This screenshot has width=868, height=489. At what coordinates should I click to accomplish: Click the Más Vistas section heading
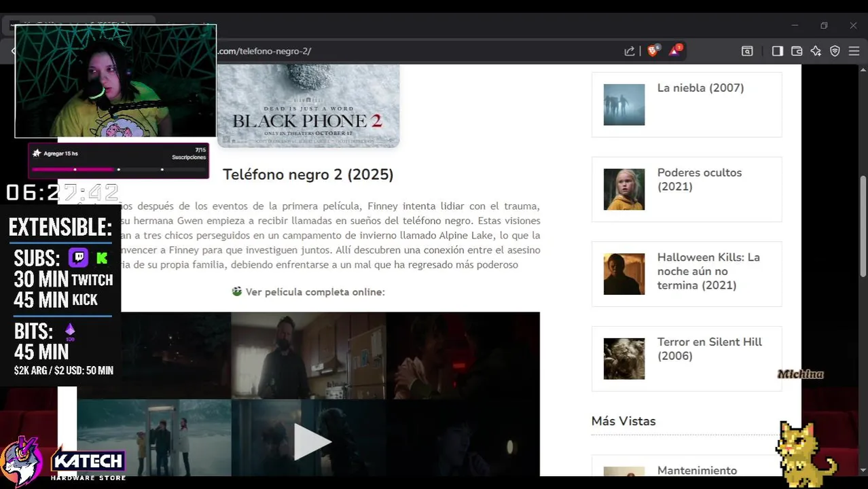click(x=623, y=421)
